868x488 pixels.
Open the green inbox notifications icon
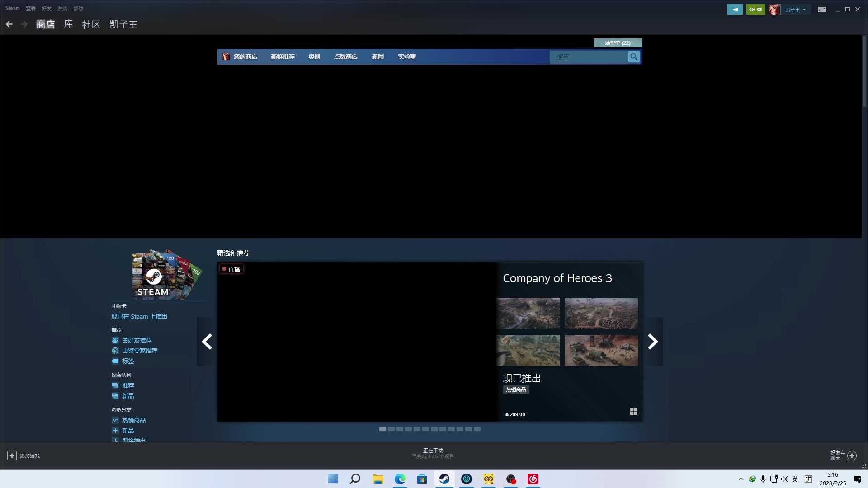755,9
